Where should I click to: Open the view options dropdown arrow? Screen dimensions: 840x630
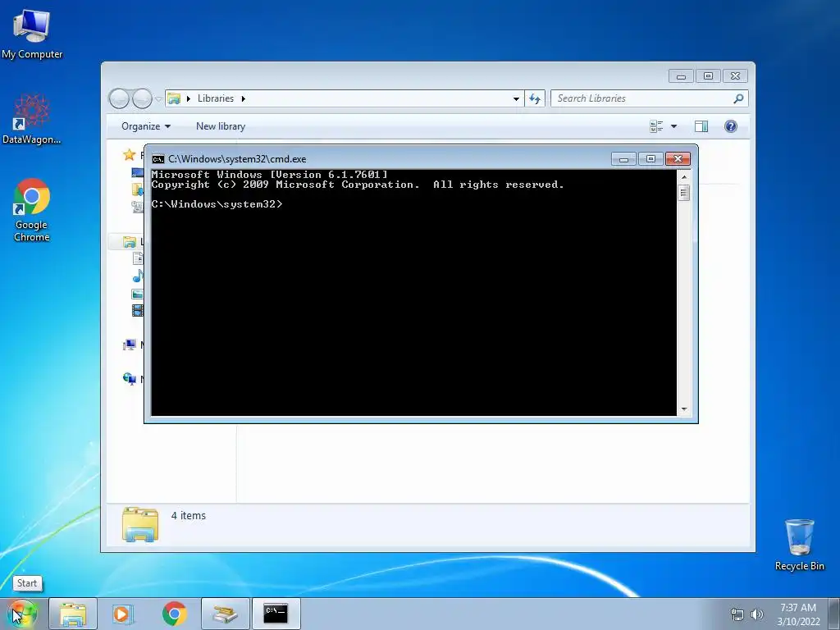pyautogui.click(x=674, y=126)
